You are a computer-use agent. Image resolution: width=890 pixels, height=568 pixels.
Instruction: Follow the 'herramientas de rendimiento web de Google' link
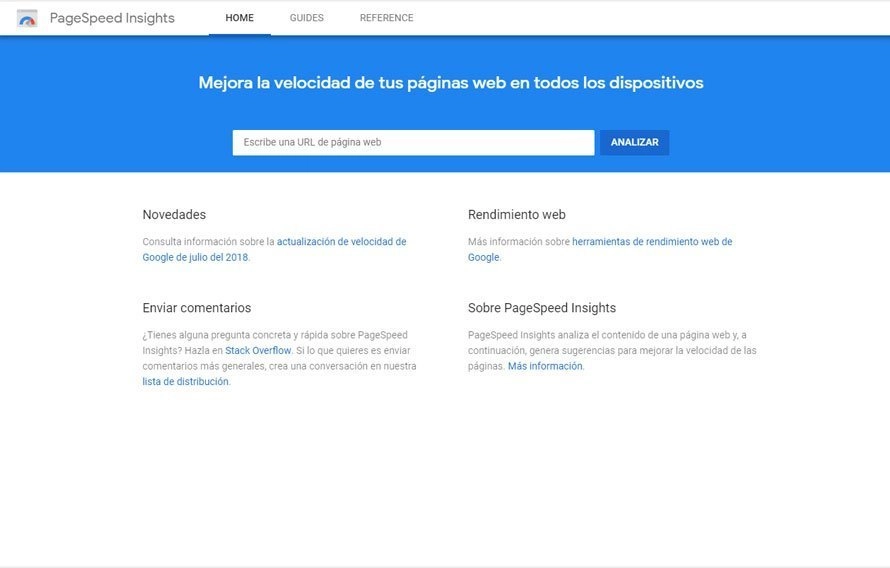tap(600, 249)
